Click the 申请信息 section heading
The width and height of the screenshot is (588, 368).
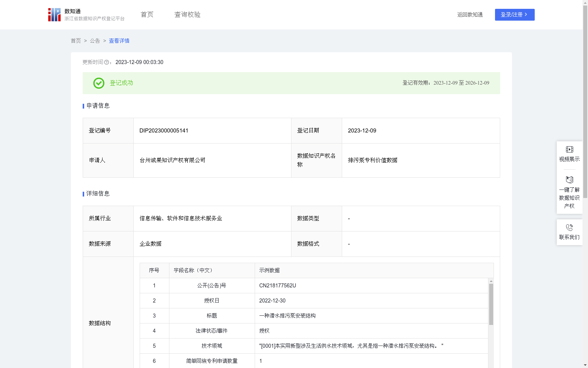coord(98,106)
